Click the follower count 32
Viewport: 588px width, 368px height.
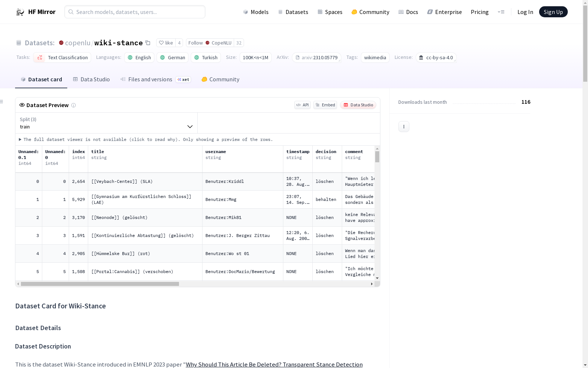pyautogui.click(x=239, y=43)
